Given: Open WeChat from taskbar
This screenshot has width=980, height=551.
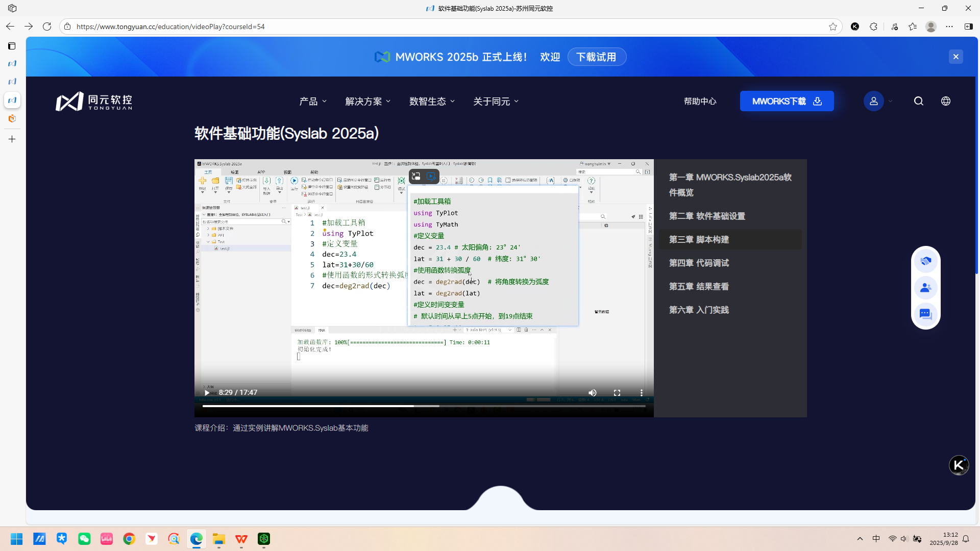Looking at the screenshot, I should (84, 539).
